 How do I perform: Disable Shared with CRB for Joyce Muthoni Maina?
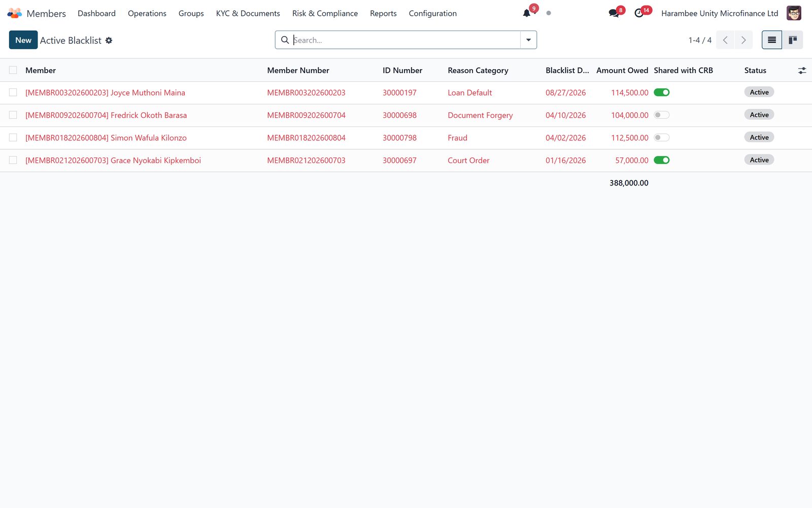pos(662,92)
